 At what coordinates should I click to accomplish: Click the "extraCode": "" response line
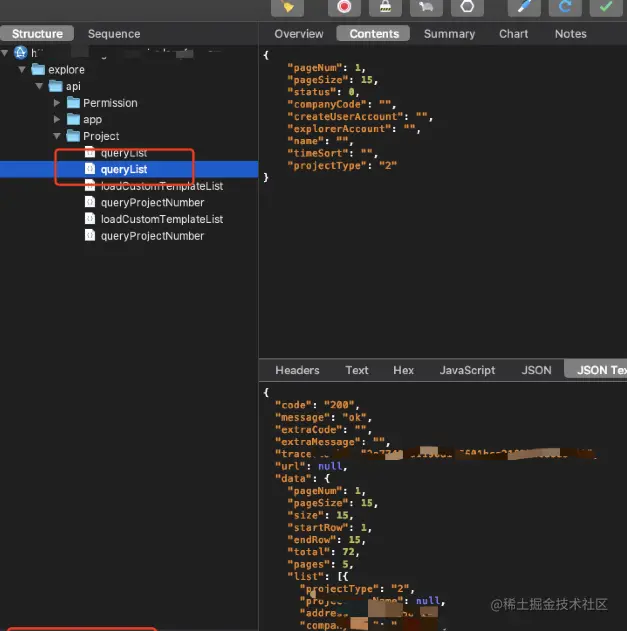323,429
